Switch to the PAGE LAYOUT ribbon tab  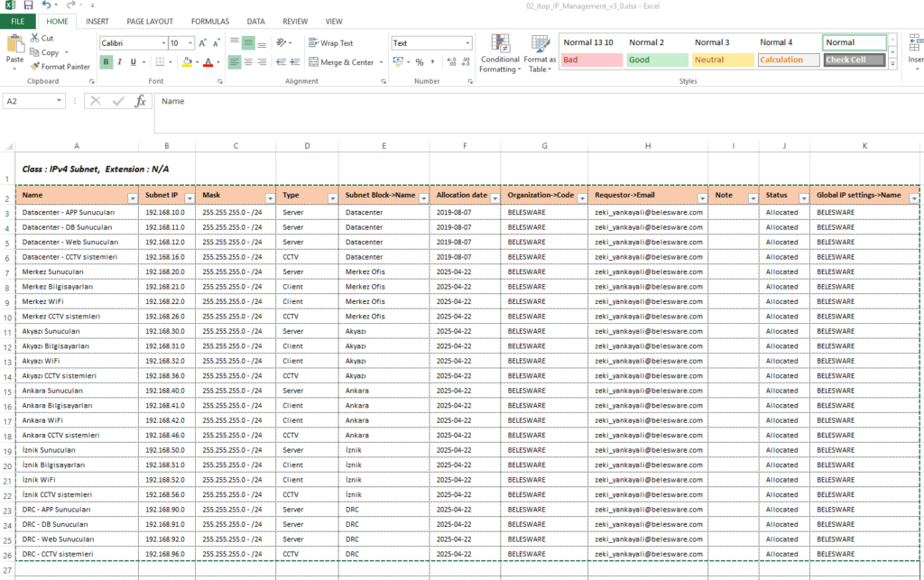[x=150, y=21]
